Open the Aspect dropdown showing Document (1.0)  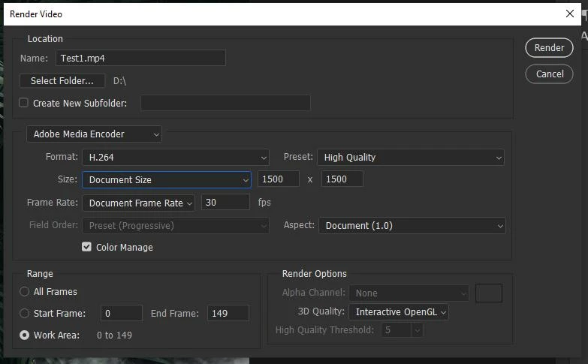point(412,226)
